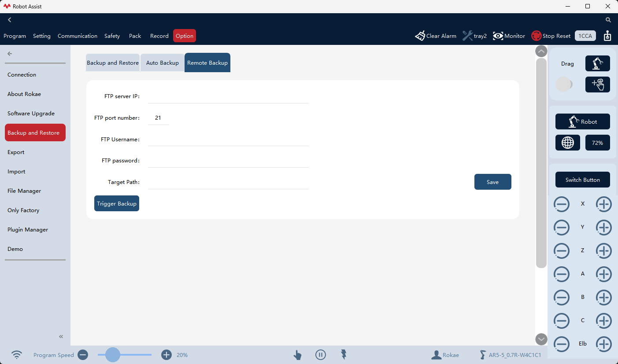Collapse the sidebar with double chevron

point(61,337)
